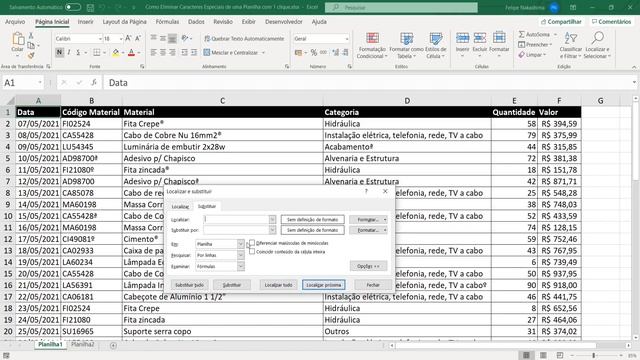Open the Arquivo menu
Screen dimensions: 640x360
pyautogui.click(x=15, y=22)
